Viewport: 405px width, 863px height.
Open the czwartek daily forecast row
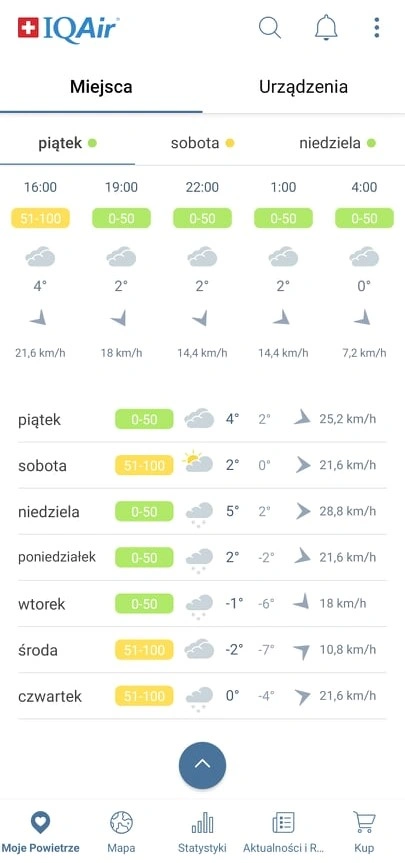coord(202,696)
